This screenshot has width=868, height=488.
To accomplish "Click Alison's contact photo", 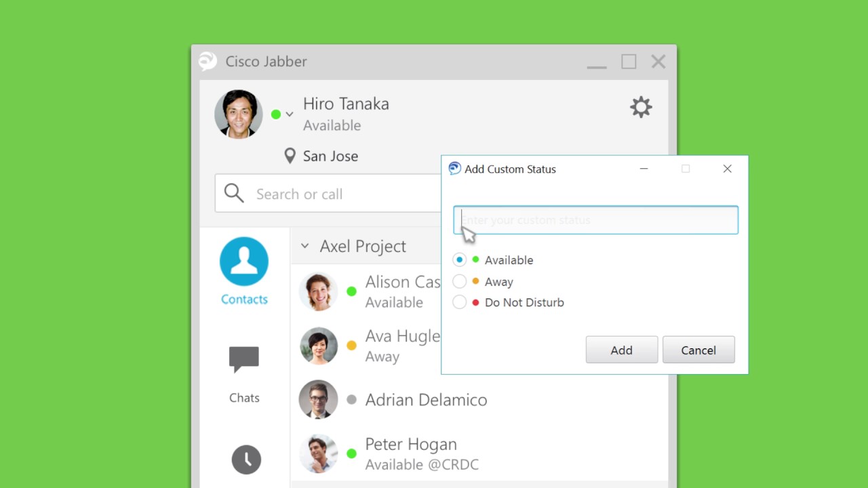I will click(318, 292).
